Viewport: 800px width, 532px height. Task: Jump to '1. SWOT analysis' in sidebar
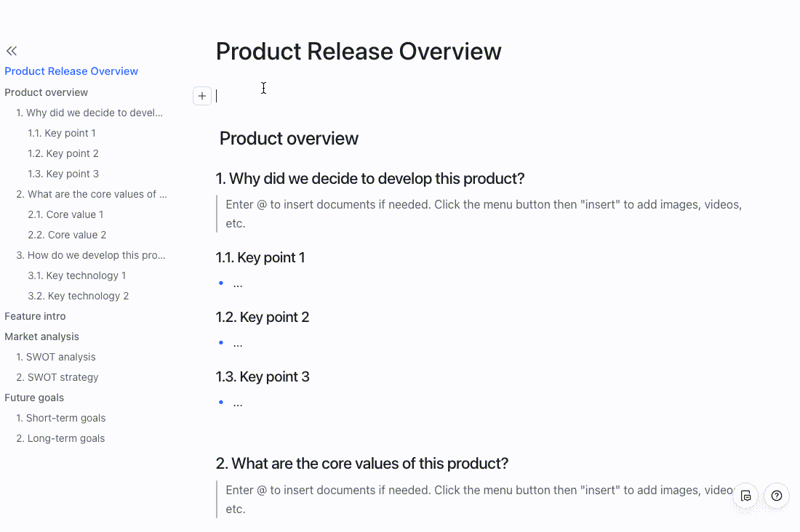pyautogui.click(x=56, y=357)
